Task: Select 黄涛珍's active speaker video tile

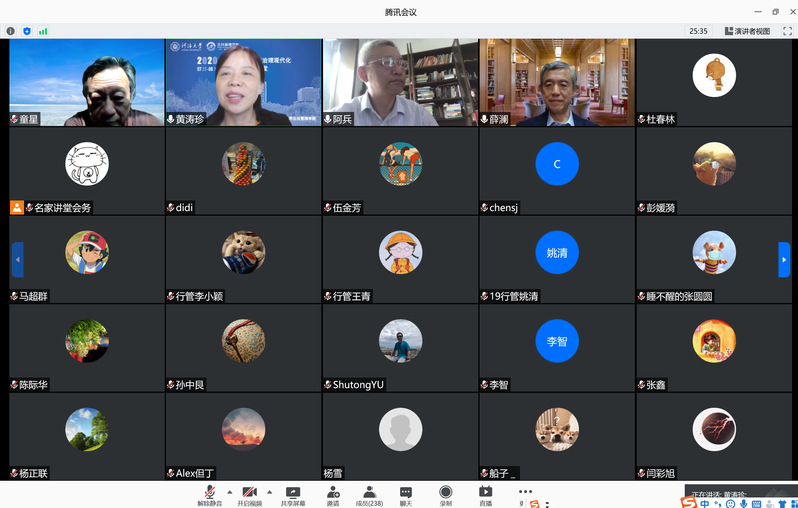Action: [x=243, y=82]
